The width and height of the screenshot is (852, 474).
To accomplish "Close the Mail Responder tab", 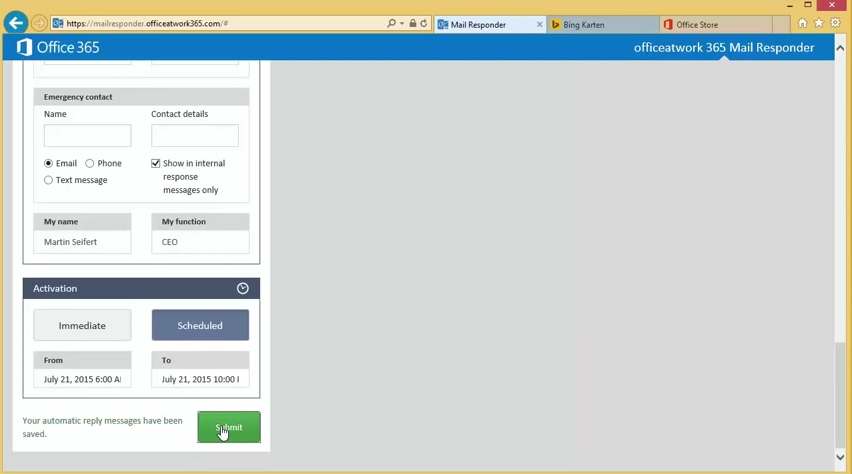I will click(540, 24).
